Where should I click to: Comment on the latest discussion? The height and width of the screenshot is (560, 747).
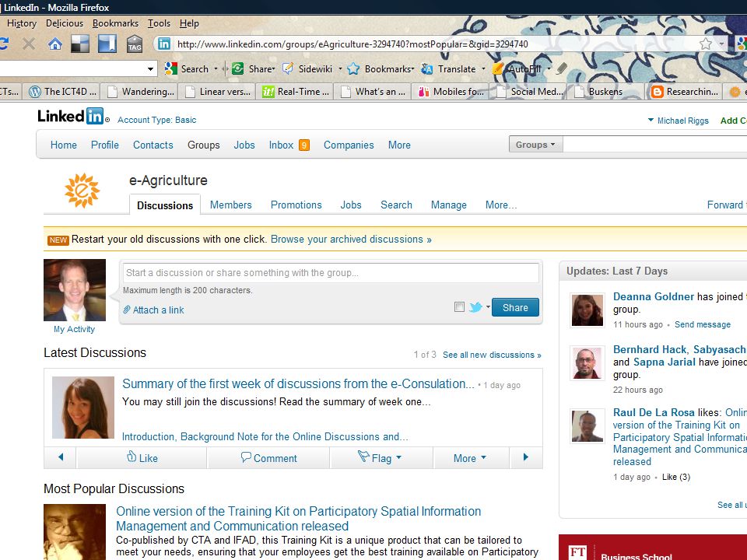[268, 457]
